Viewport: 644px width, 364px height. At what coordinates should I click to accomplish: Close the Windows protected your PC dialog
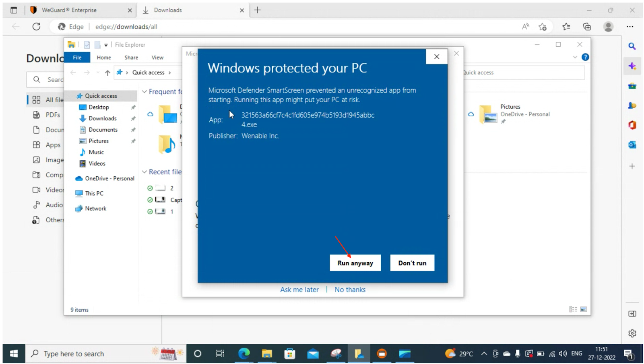point(437,57)
